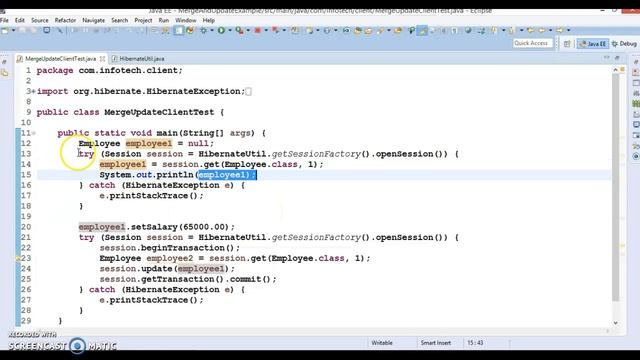
Task: Open the Forward history dropdown arrow
Action: coord(569,30)
